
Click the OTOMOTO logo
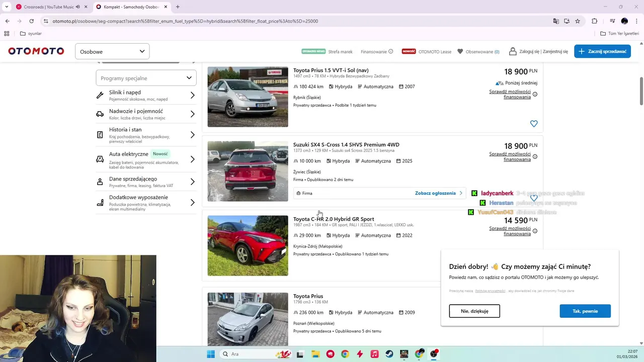tap(36, 51)
